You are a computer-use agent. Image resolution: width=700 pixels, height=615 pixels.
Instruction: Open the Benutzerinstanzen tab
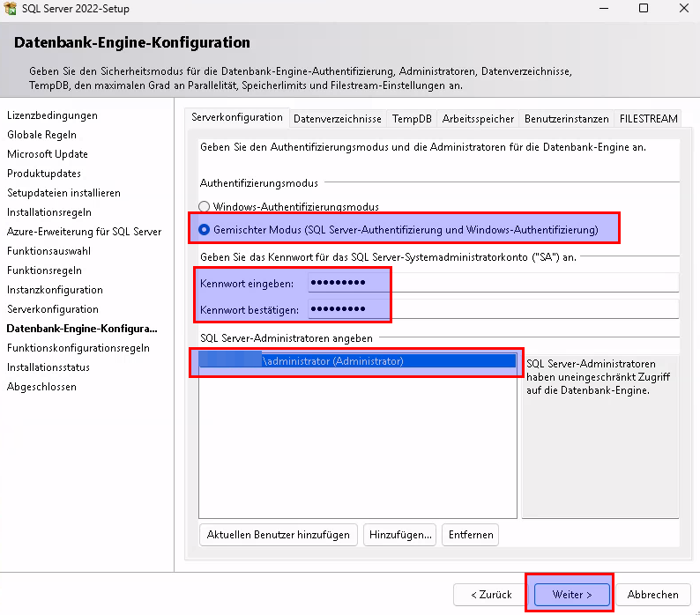[x=566, y=119]
